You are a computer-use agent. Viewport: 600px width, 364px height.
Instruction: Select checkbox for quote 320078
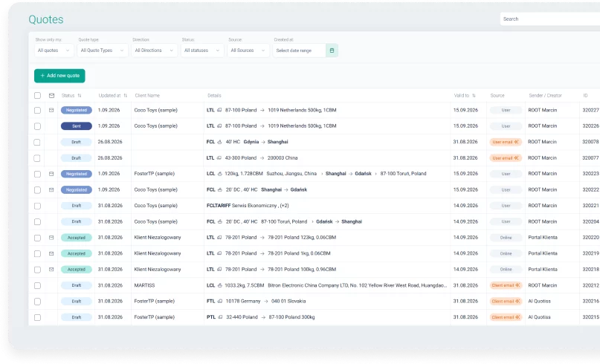tap(37, 142)
